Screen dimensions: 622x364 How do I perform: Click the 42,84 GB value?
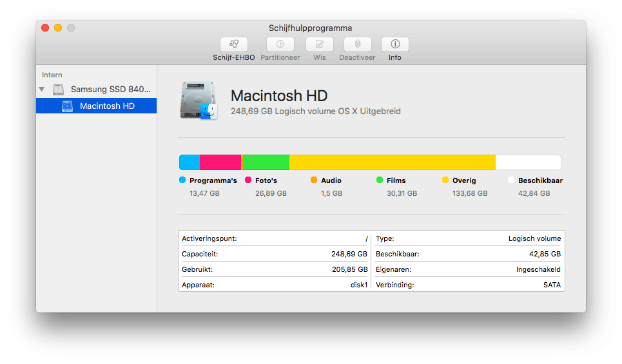click(x=534, y=193)
